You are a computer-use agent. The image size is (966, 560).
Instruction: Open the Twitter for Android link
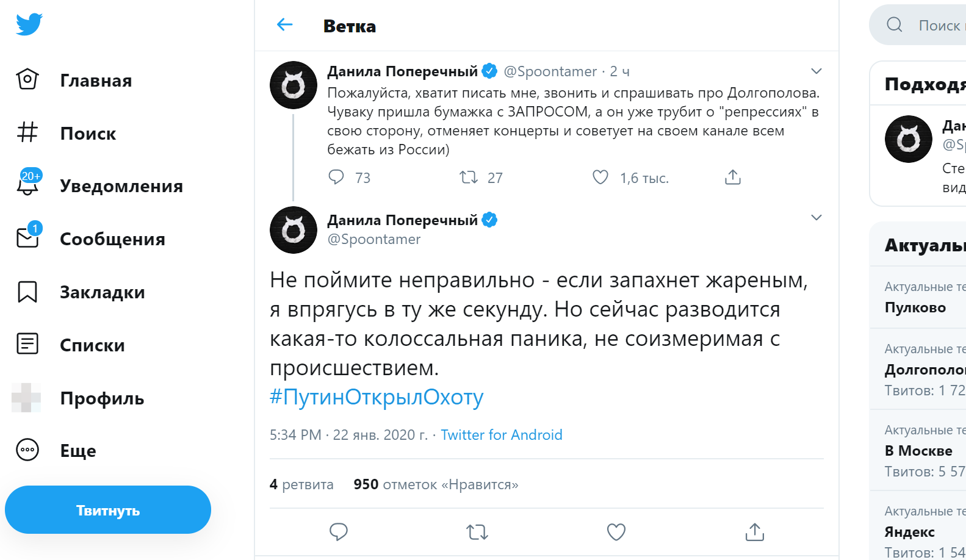pyautogui.click(x=502, y=435)
